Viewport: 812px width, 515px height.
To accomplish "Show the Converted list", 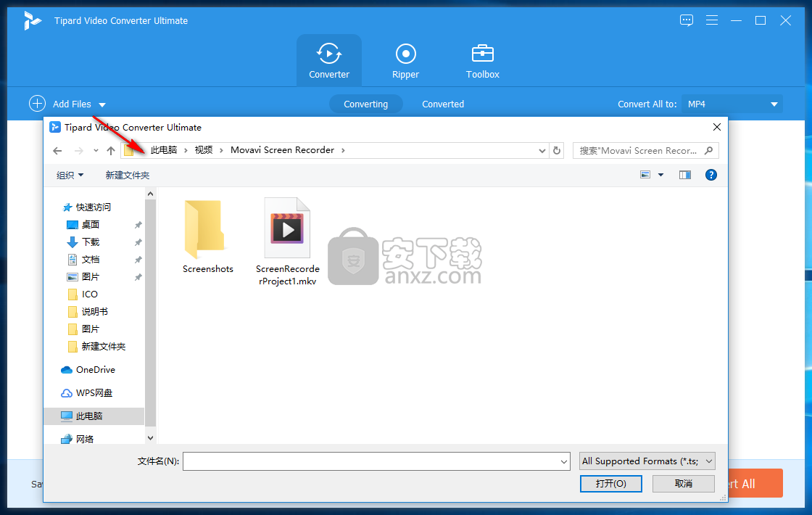I will point(443,104).
